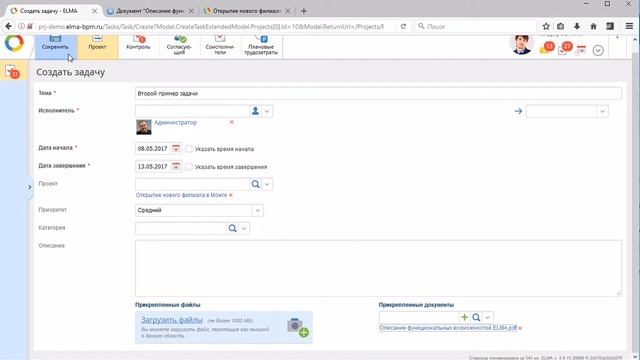Enable Указать время завершения checkbox
Viewport: 640px width, 360px height.
pos(189,167)
